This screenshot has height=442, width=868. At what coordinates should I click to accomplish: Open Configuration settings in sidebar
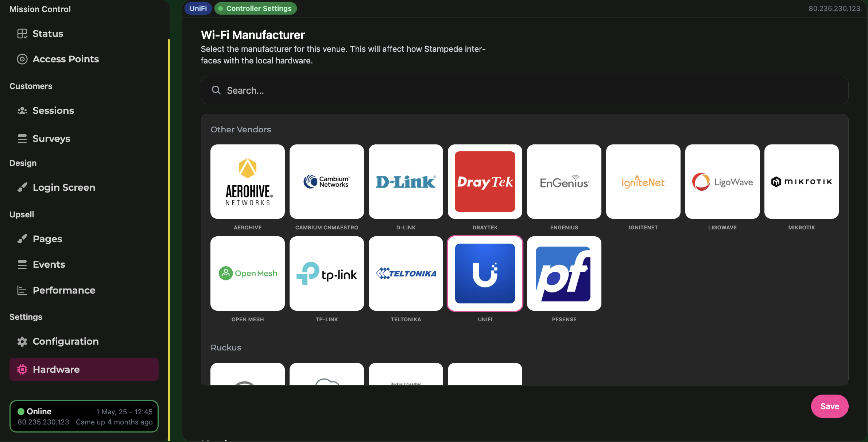66,341
